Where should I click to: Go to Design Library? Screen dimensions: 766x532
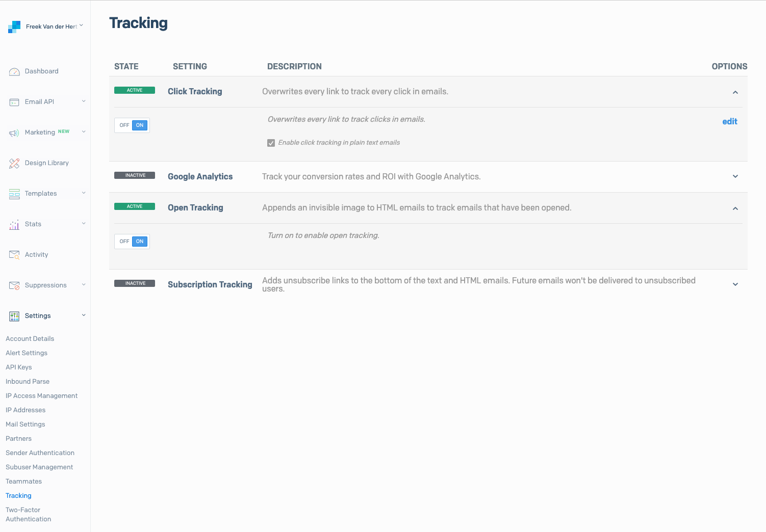click(47, 163)
